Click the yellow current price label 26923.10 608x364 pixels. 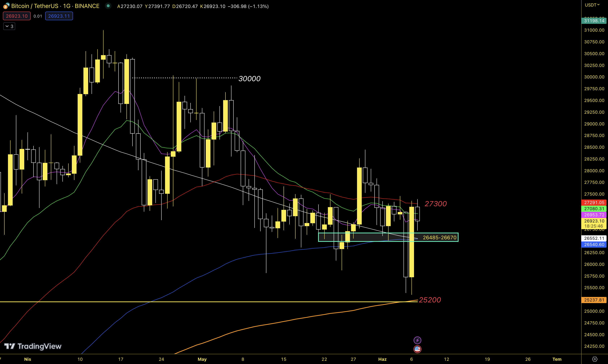(x=594, y=221)
